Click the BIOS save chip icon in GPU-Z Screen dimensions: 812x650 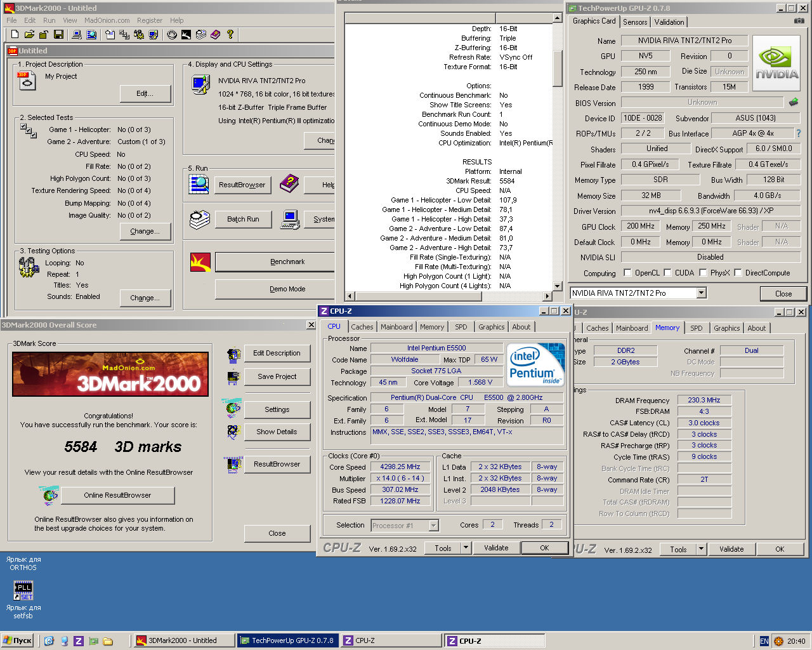[x=794, y=102]
